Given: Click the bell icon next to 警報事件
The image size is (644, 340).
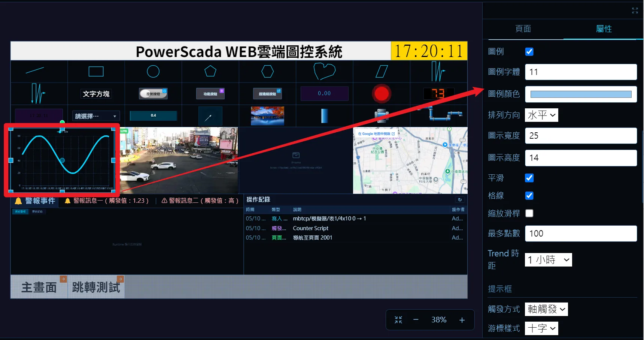Looking at the screenshot, I should 18,201.
